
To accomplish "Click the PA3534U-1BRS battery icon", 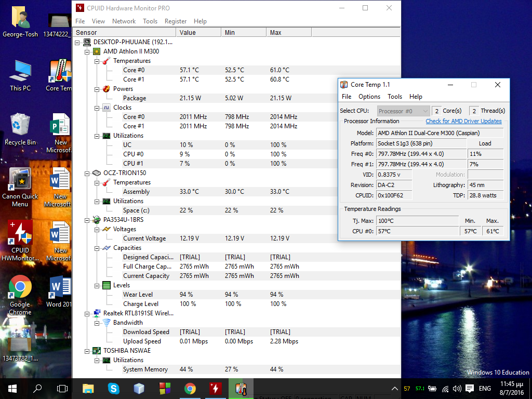I will point(97,220).
